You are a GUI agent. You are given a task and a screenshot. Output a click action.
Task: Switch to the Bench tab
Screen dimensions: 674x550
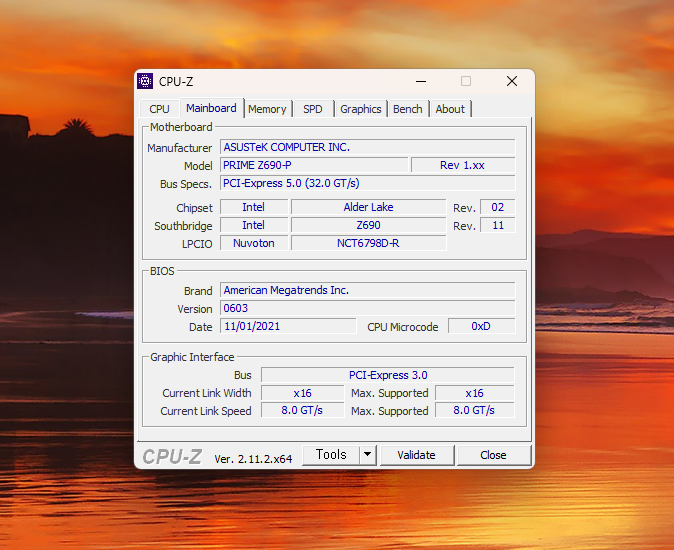click(407, 109)
